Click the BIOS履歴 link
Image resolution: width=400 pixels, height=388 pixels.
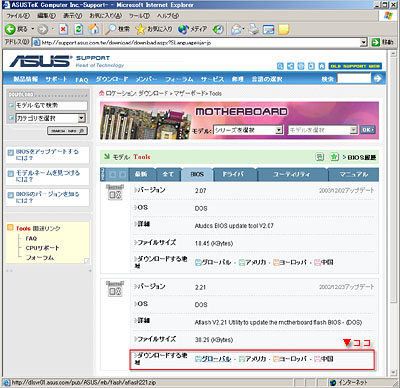pyautogui.click(x=362, y=157)
